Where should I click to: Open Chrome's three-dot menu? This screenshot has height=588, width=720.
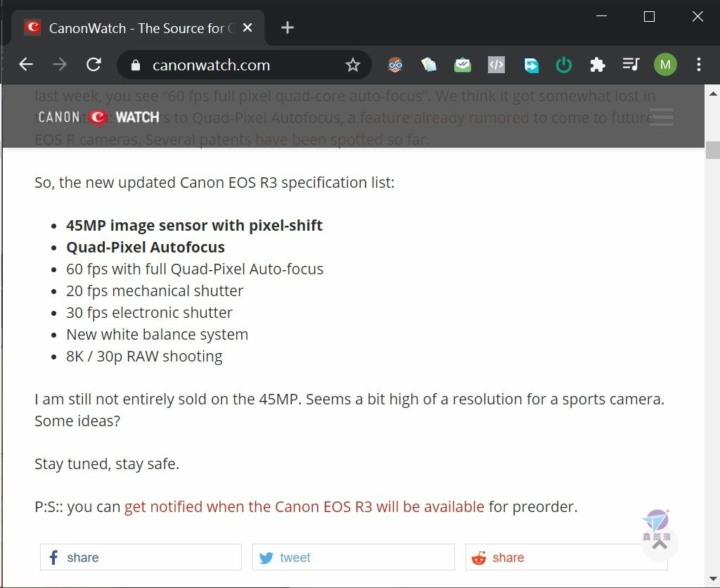(698, 64)
